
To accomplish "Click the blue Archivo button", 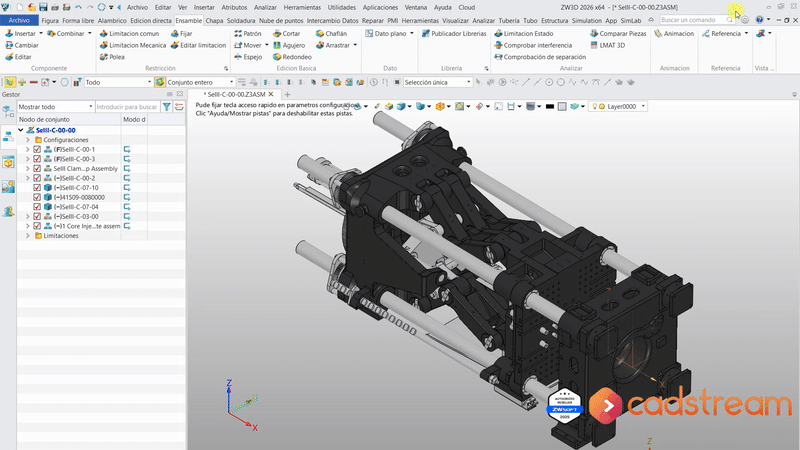I will (19, 20).
